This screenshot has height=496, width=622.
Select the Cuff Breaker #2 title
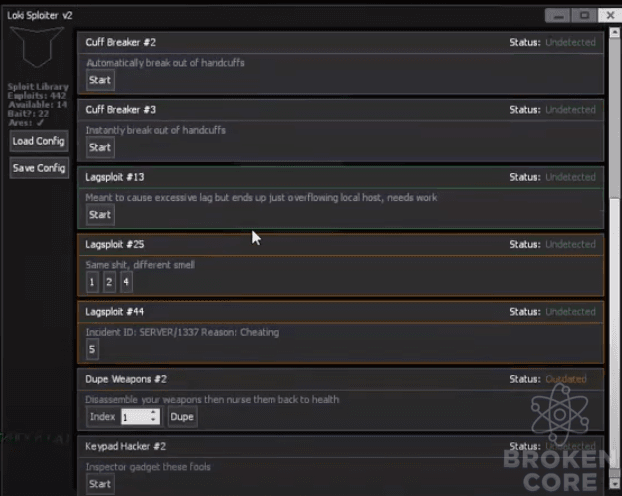[x=121, y=42]
